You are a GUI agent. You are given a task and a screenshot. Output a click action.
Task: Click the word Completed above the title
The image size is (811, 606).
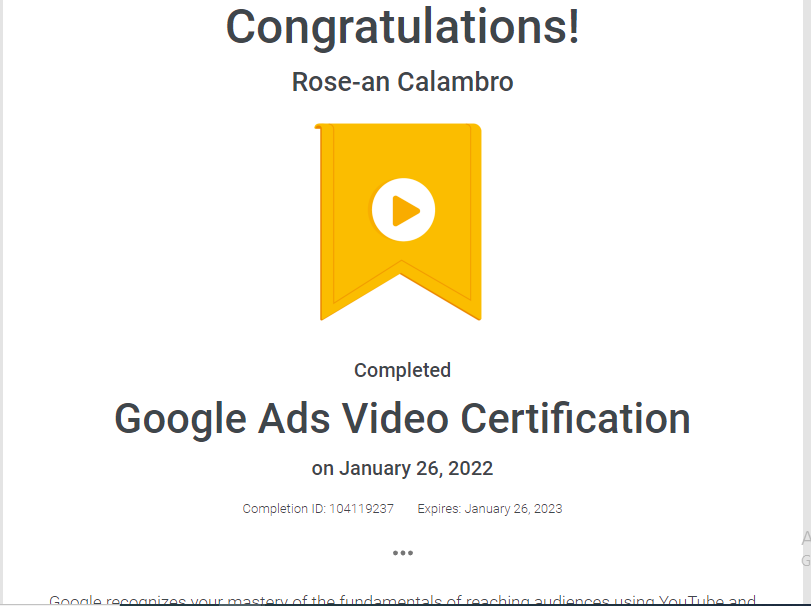[402, 370]
